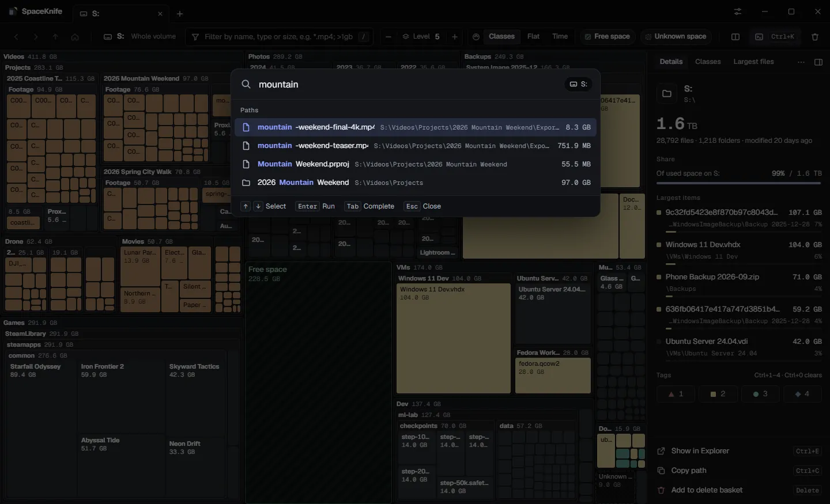Screen dimensions: 830x504
Task: Click Show in Explorer
Action: point(740,451)
